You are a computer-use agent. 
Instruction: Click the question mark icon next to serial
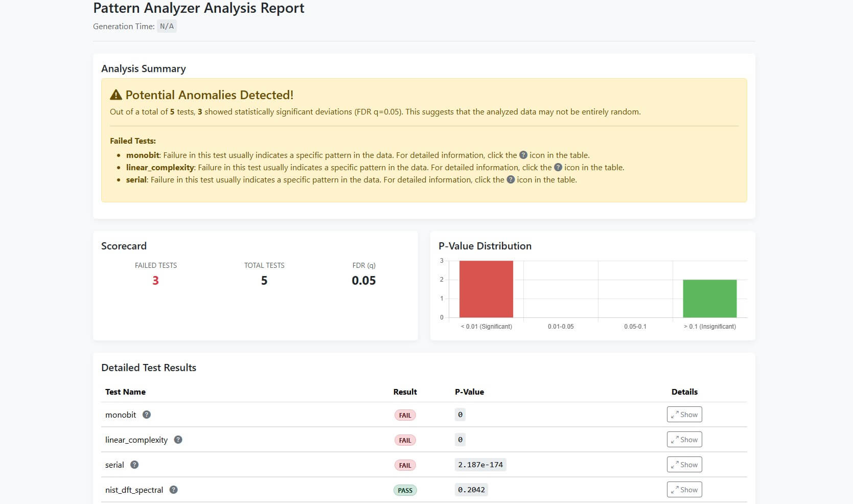coord(134,465)
